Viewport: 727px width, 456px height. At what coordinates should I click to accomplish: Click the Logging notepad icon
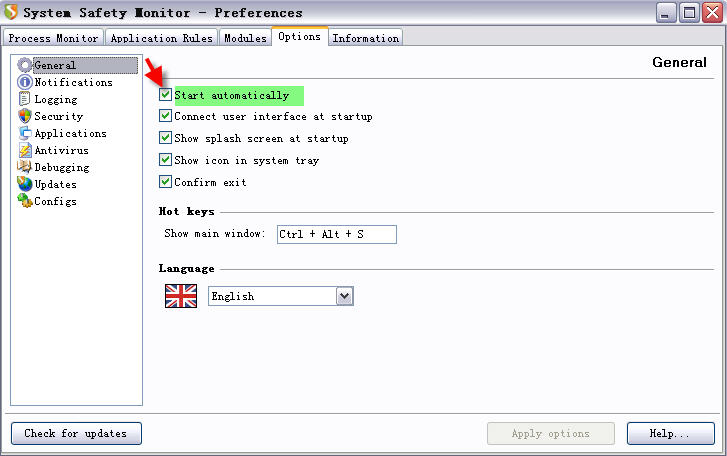pyautogui.click(x=25, y=99)
